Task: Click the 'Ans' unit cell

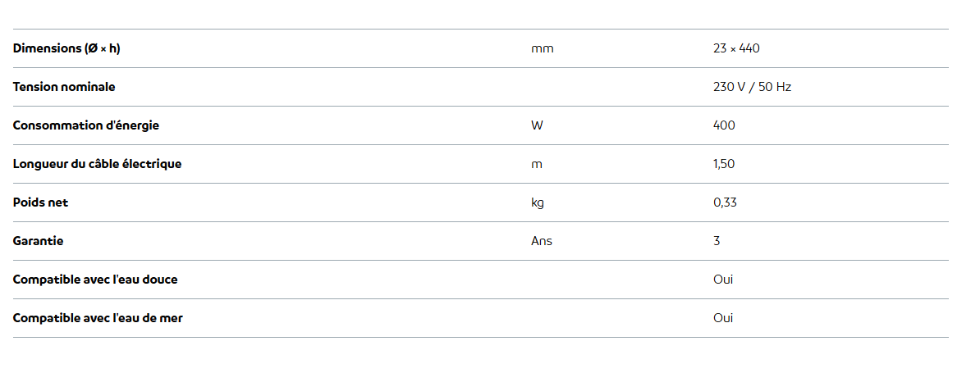Action: 542,241
